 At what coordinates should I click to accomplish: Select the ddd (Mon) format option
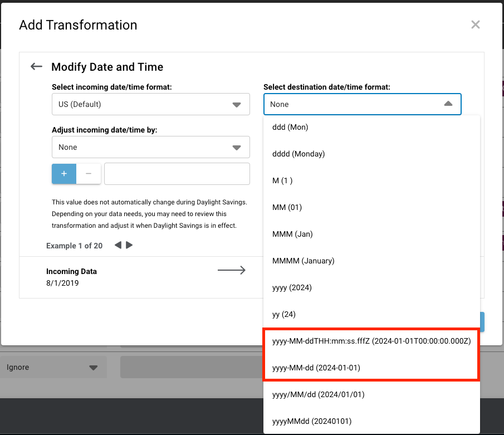tap(371, 128)
